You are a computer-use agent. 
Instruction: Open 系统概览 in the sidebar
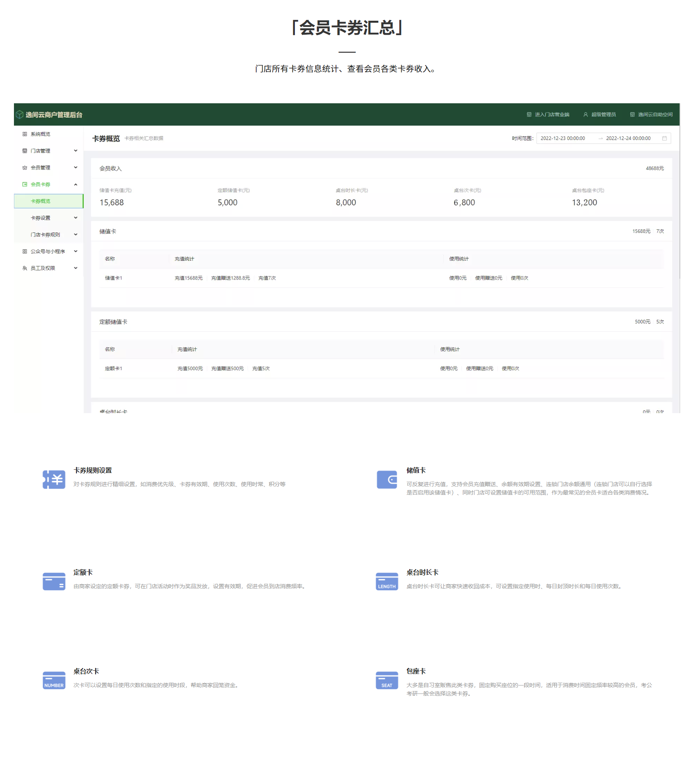[40, 134]
